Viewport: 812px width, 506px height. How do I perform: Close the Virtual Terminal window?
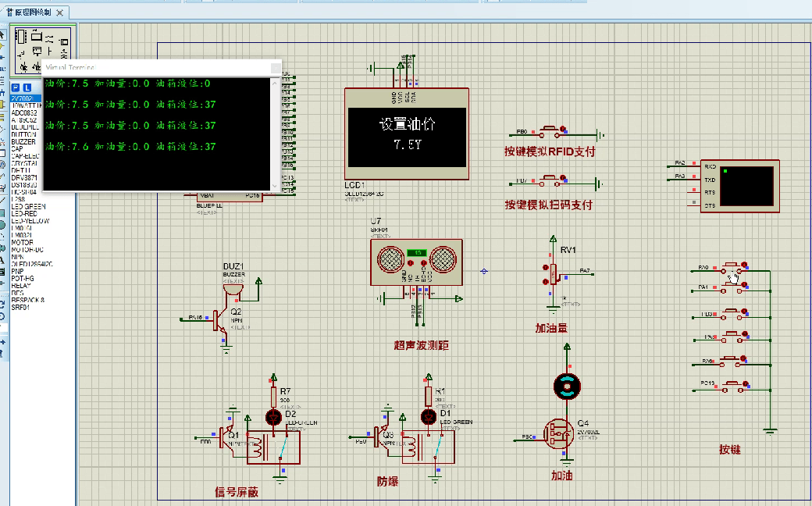coord(274,68)
